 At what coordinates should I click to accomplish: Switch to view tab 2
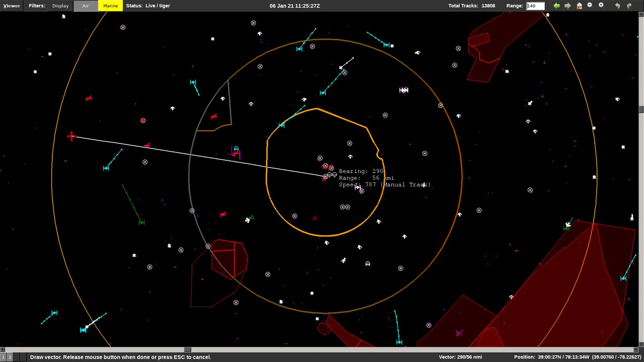(x=10, y=357)
